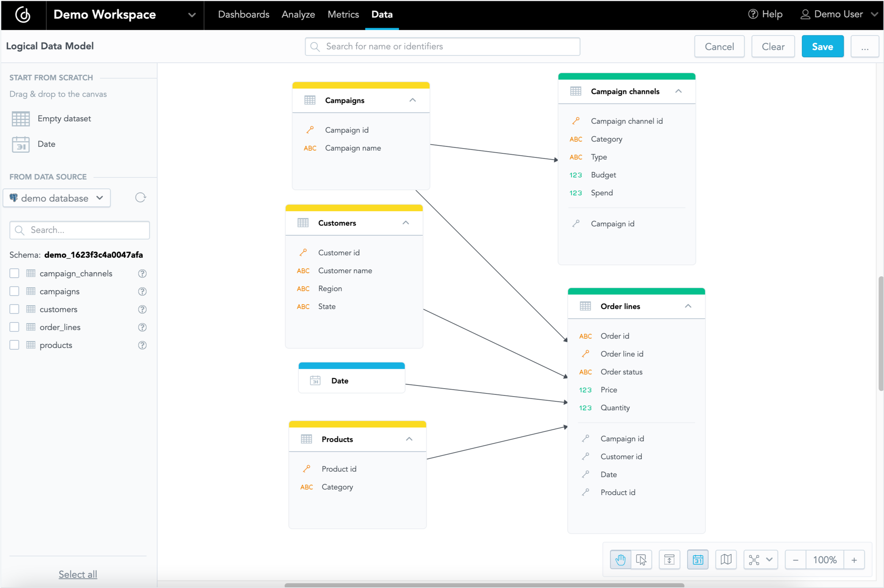Switch to the cursor selection tool
Viewport: 884px width, 588px height.
pyautogui.click(x=642, y=559)
